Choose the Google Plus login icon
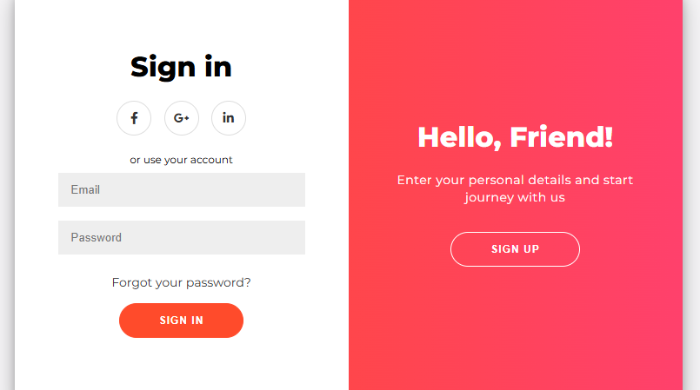Image resolution: width=700 pixels, height=390 pixels. [181, 118]
